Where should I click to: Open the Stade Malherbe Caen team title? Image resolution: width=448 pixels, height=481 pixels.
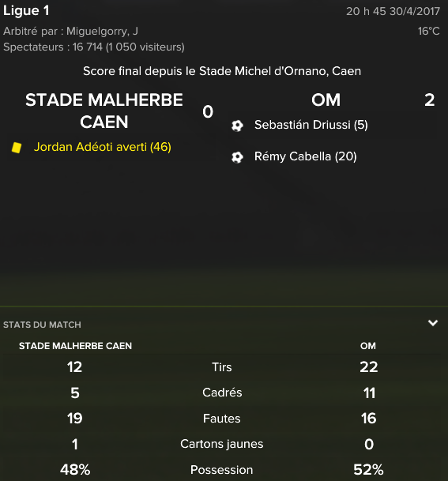click(104, 111)
